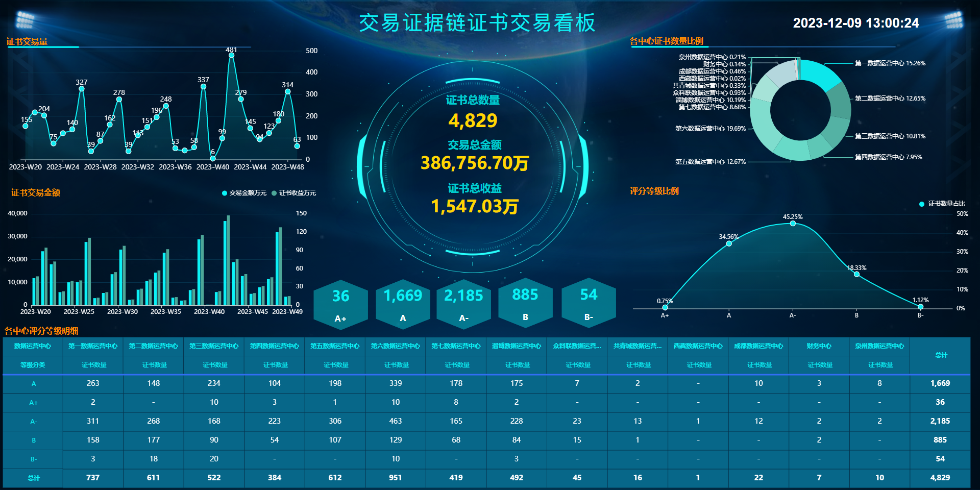
Task: Click the A+ hexagon badge showing 36
Action: coord(340,304)
